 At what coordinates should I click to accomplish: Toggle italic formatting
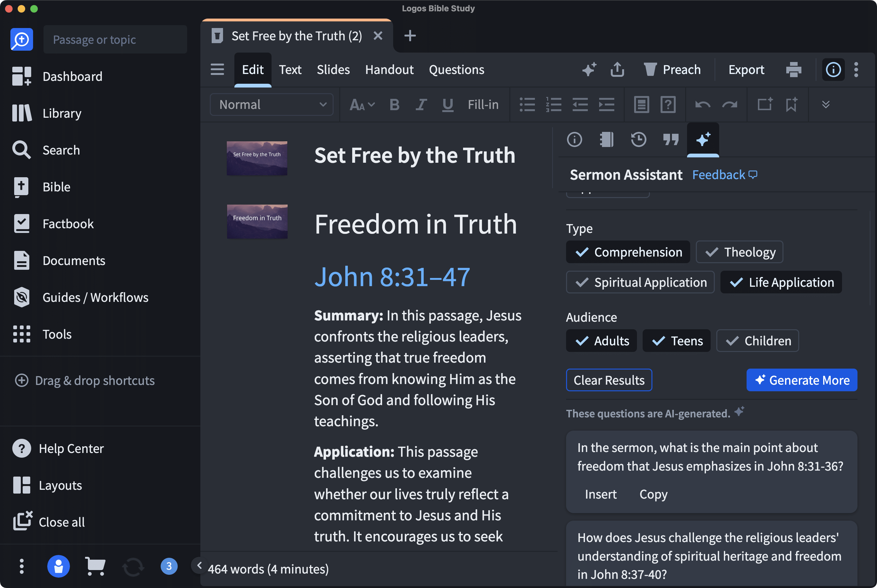tap(421, 105)
